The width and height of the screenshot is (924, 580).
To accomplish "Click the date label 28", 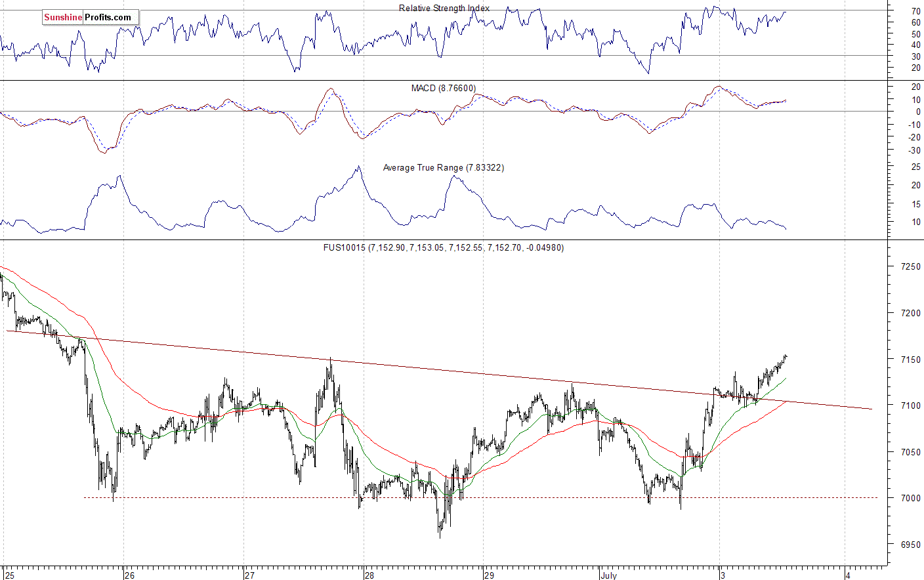I will click(369, 575).
